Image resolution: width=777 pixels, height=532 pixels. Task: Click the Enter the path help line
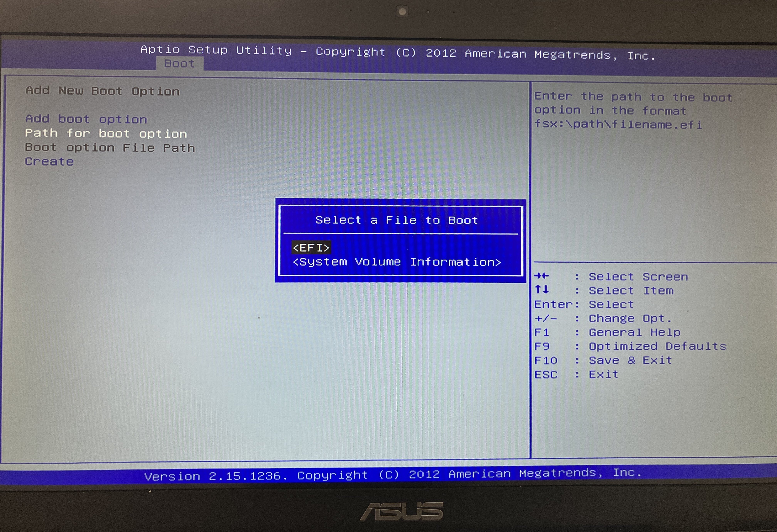coord(633,97)
